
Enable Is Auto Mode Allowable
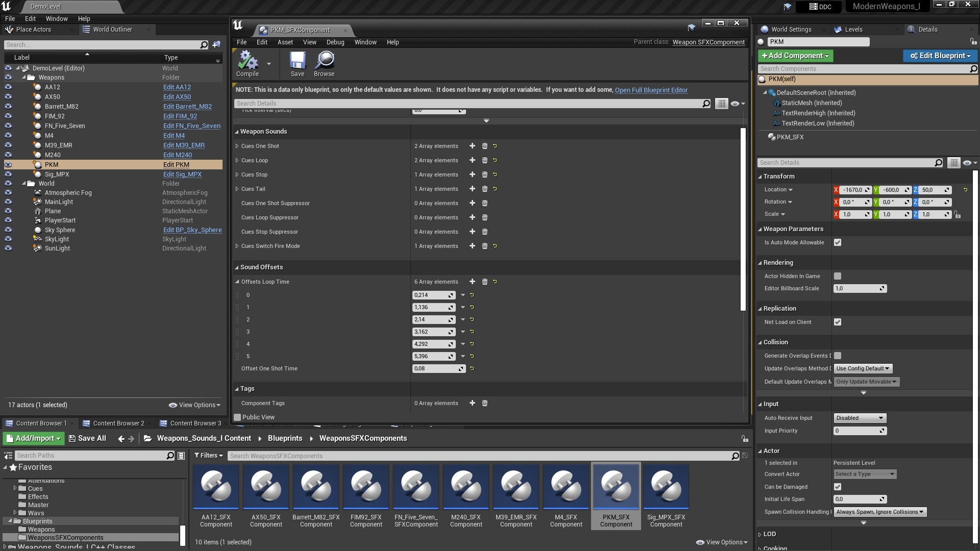click(838, 242)
